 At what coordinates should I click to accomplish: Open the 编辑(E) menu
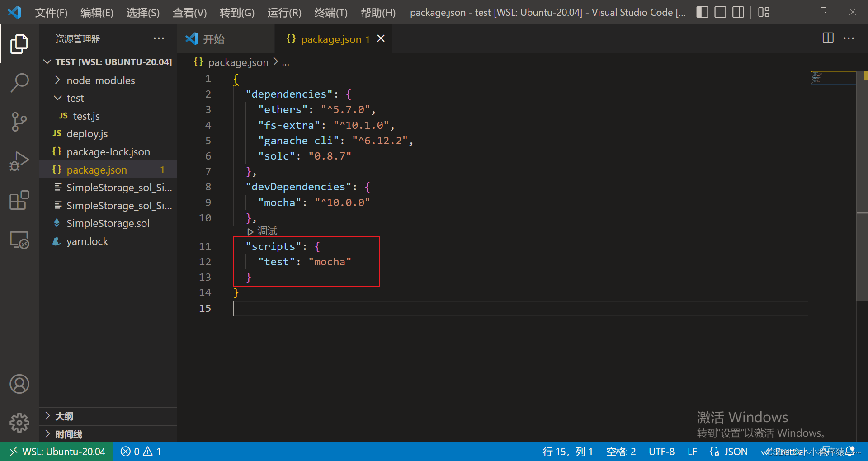(97, 13)
